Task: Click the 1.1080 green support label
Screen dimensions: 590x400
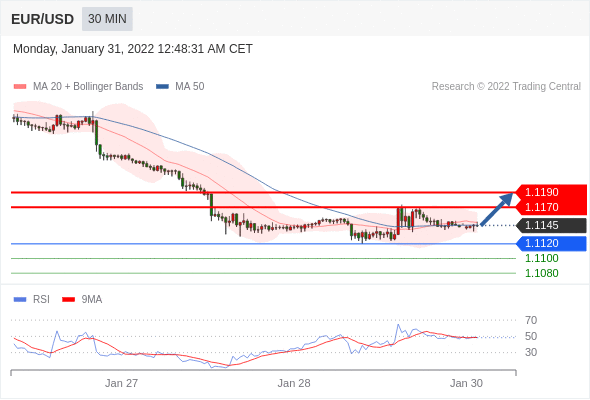Action: 541,274
